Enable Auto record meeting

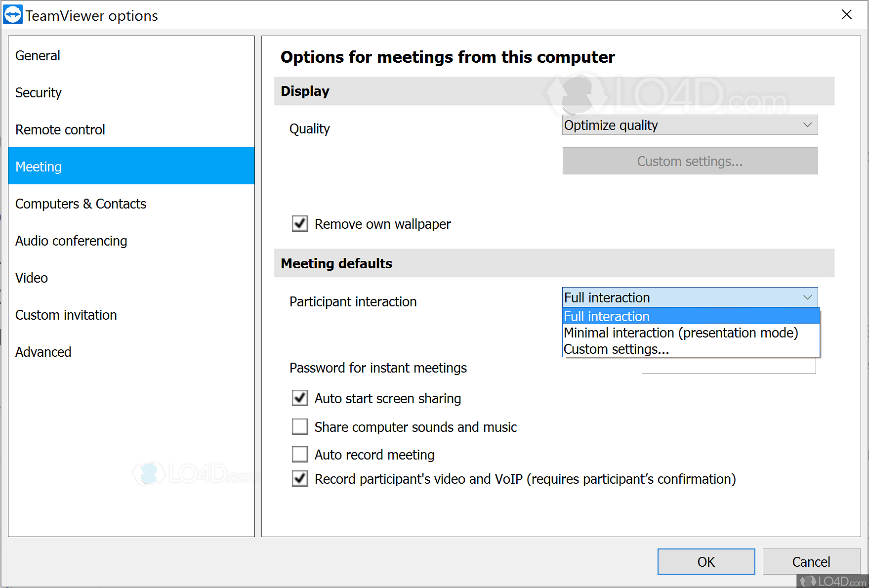click(x=299, y=454)
